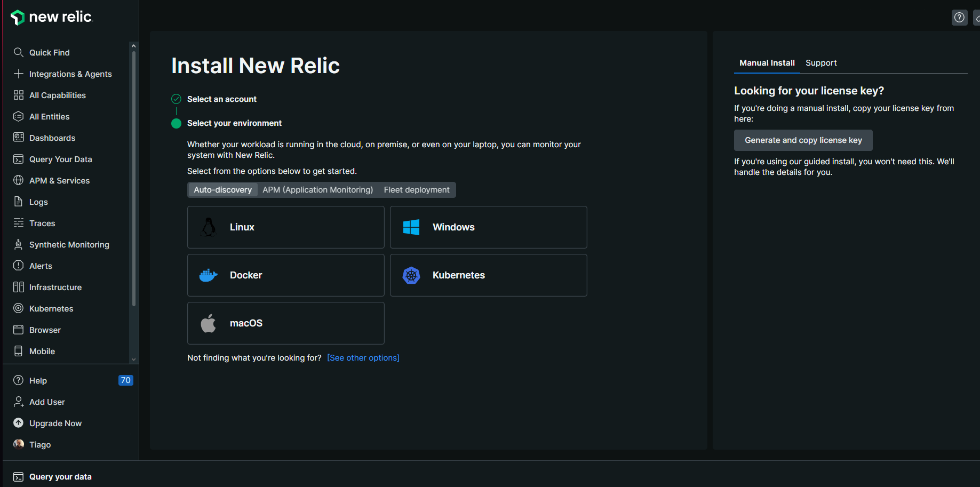
Task: Click the Select your environment step
Action: [234, 123]
